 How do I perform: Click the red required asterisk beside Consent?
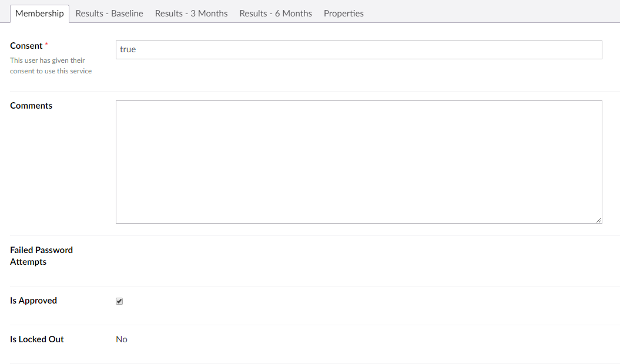point(46,45)
